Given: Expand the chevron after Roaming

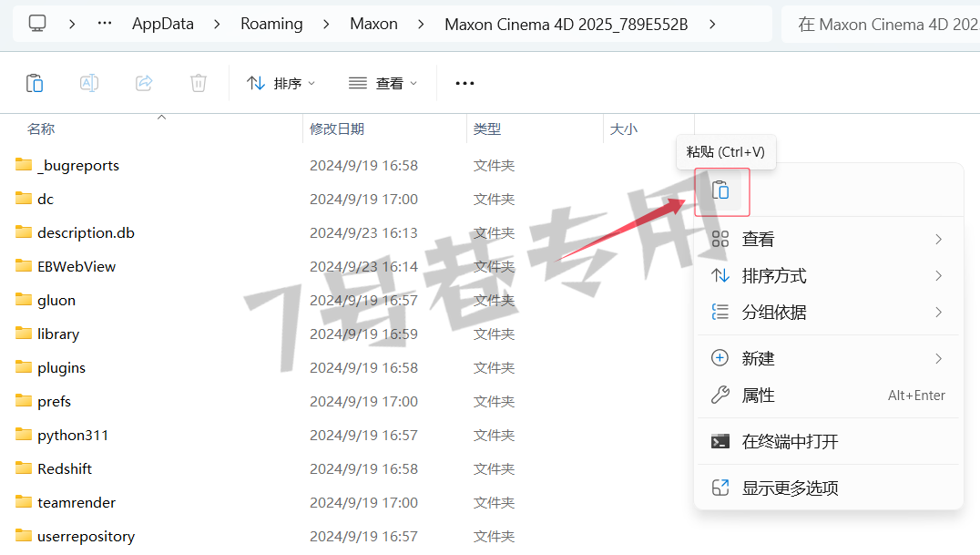Looking at the screenshot, I should [x=326, y=25].
